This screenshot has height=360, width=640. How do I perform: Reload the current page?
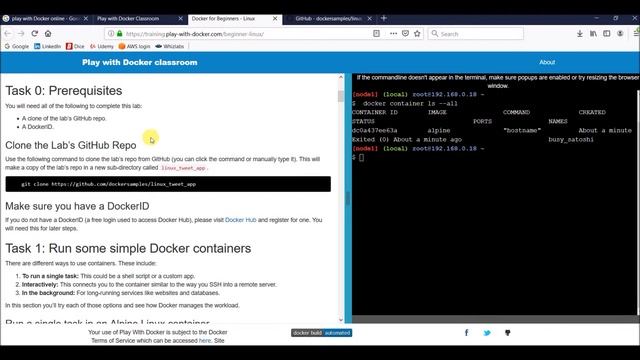35,34
